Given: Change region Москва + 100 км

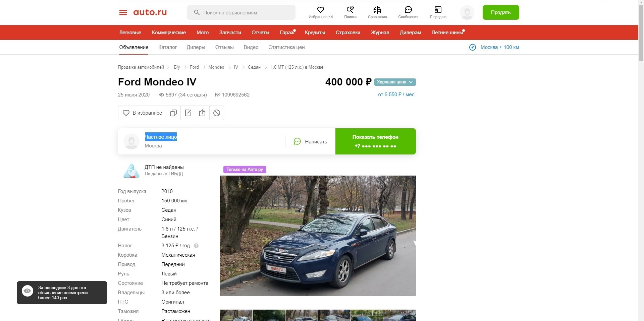Looking at the screenshot, I should pos(499,47).
